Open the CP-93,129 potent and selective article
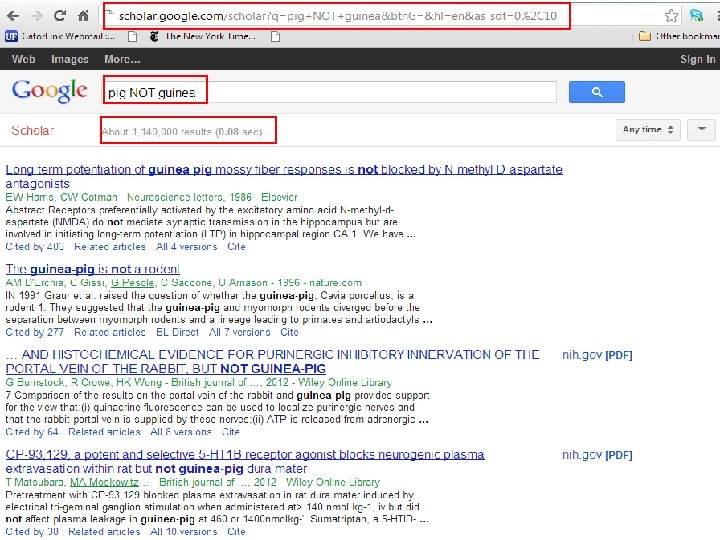Image resolution: width=720 pixels, height=540 pixels. pyautogui.click(x=245, y=461)
